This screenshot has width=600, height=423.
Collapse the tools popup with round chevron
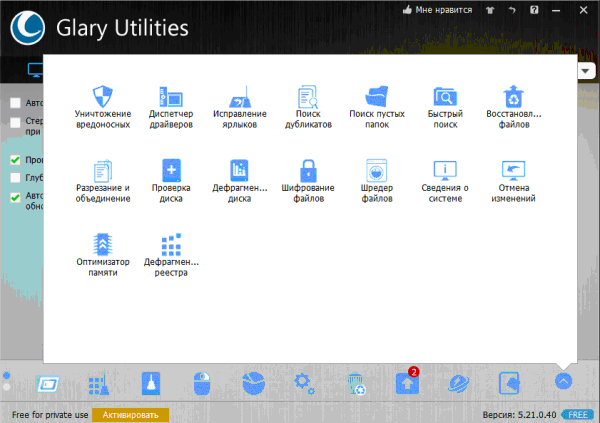click(563, 381)
